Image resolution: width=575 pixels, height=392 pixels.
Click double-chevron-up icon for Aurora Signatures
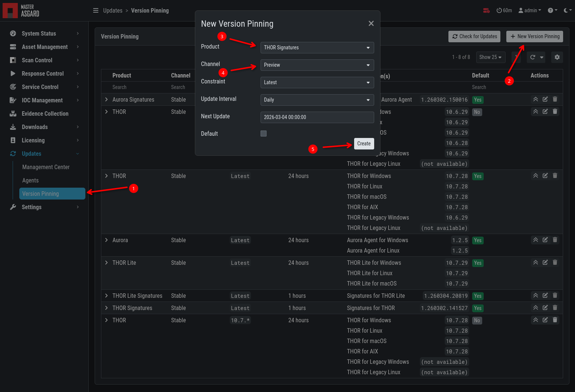(535, 99)
